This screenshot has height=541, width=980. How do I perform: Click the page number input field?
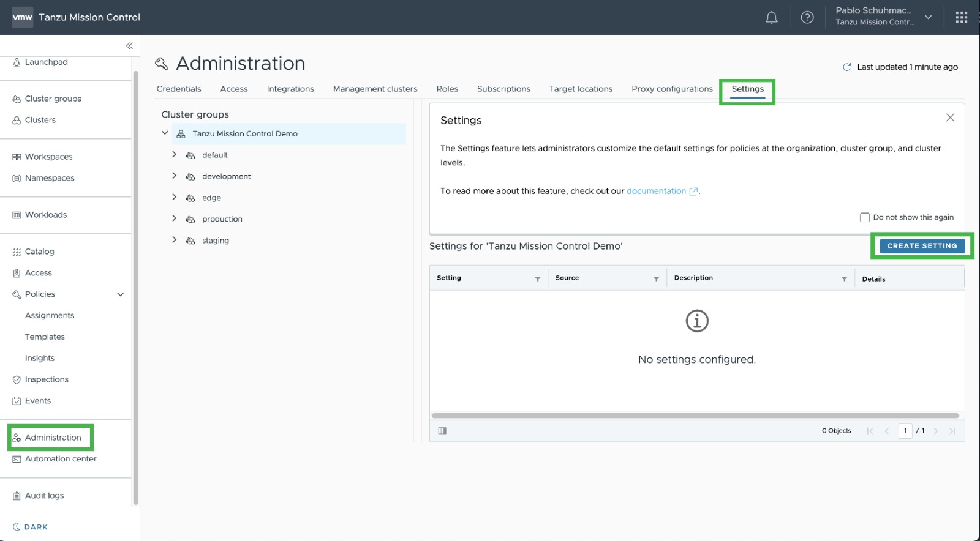(905, 431)
